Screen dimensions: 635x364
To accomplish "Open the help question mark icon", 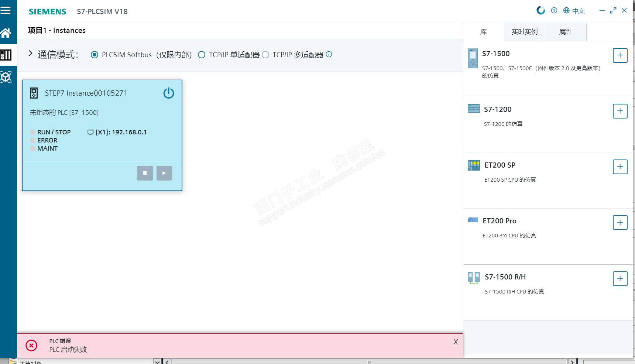I will pyautogui.click(x=554, y=10).
